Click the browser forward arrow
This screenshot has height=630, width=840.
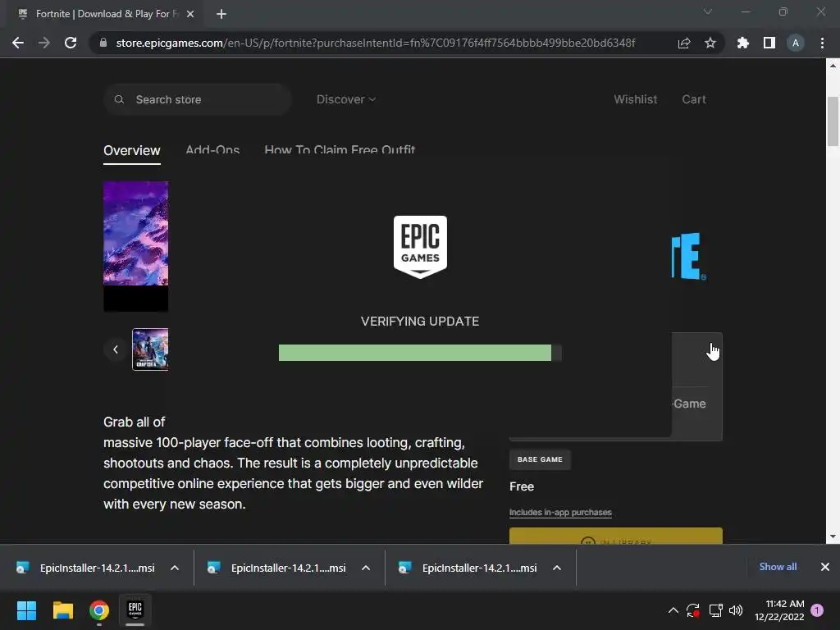[x=44, y=43]
